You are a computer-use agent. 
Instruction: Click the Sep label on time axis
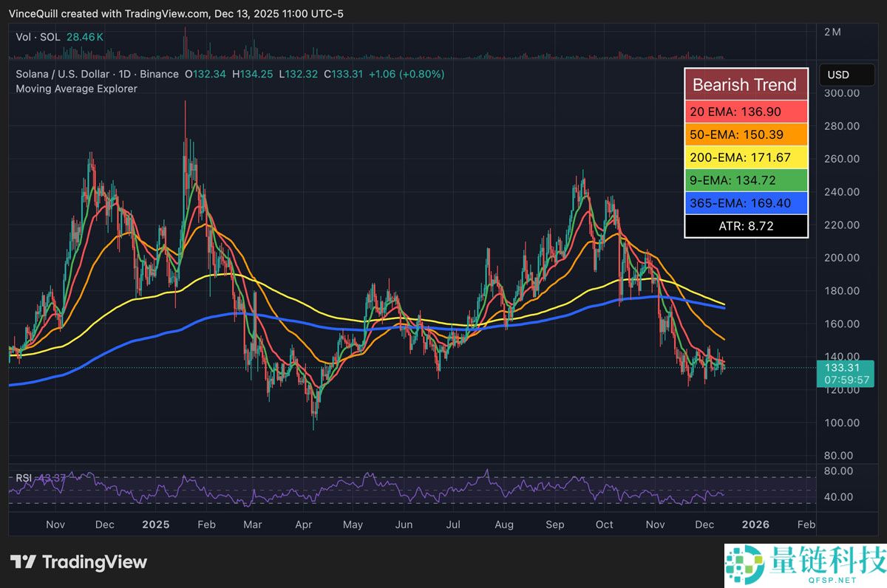pyautogui.click(x=554, y=524)
